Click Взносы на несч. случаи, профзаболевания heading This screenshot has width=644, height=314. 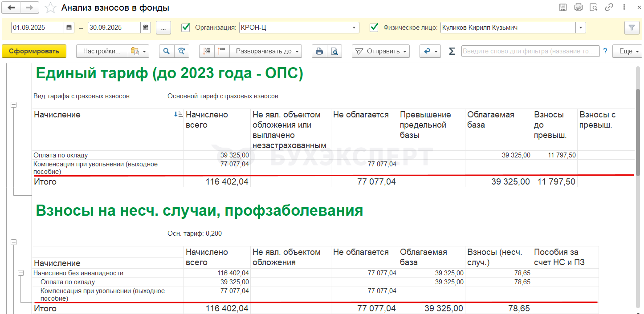pos(199,211)
